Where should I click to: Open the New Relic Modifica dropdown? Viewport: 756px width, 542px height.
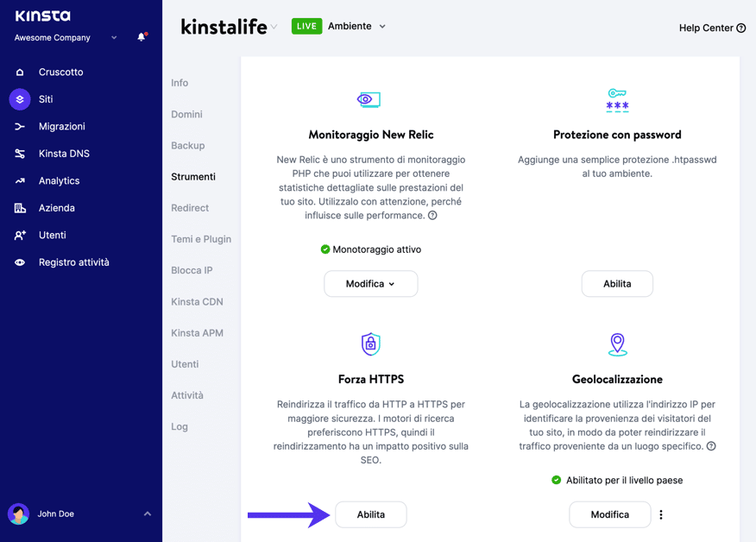tap(371, 284)
